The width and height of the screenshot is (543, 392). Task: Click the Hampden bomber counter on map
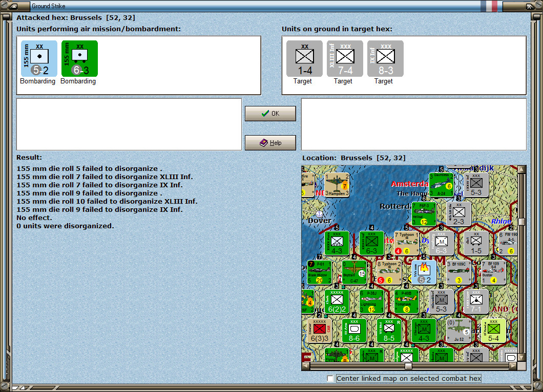point(337,185)
